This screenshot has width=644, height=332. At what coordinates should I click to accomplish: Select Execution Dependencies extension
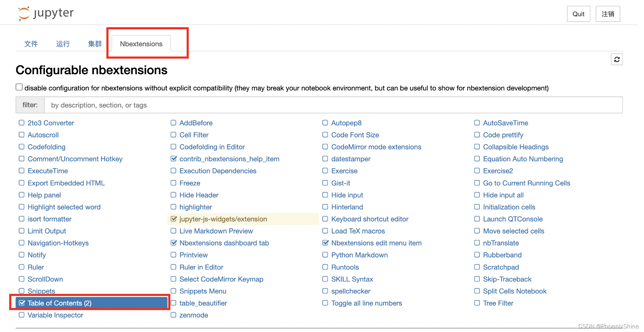218,171
